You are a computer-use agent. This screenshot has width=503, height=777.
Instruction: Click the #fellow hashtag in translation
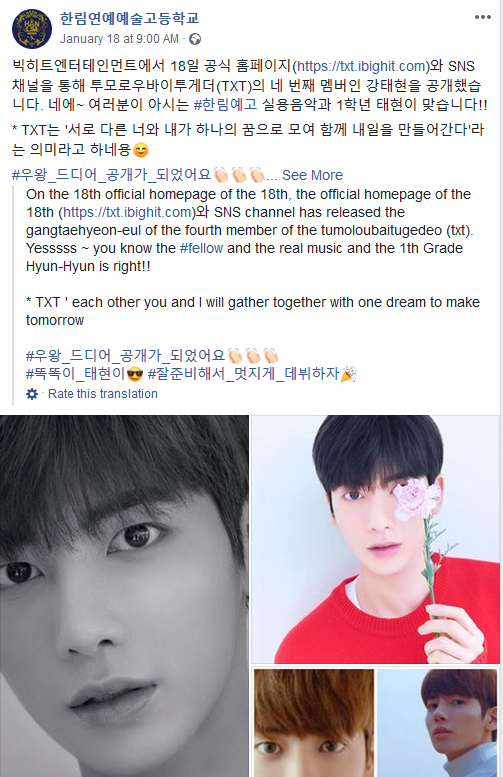pos(201,248)
